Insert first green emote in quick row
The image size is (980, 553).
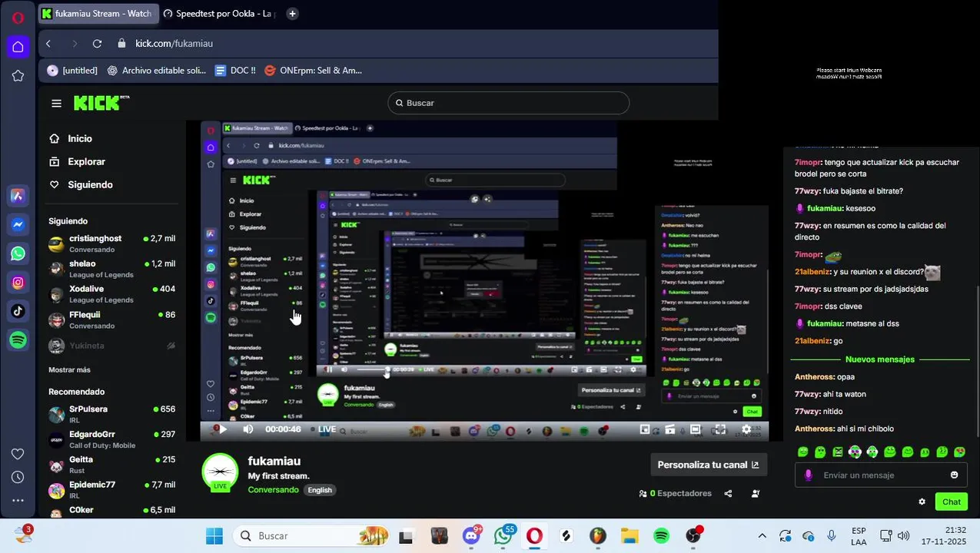(x=803, y=452)
